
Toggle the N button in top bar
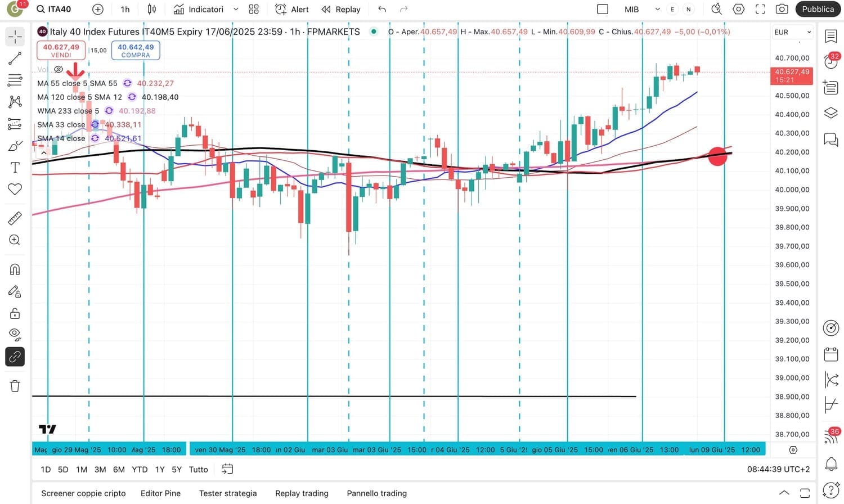[689, 9]
